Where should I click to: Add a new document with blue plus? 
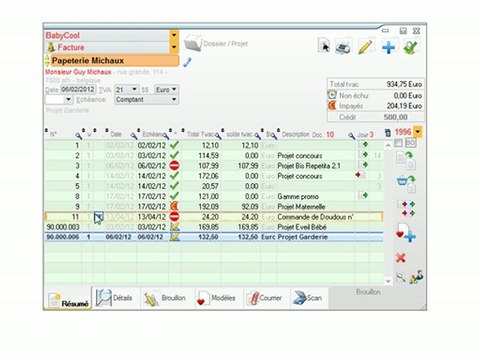pos(388,47)
